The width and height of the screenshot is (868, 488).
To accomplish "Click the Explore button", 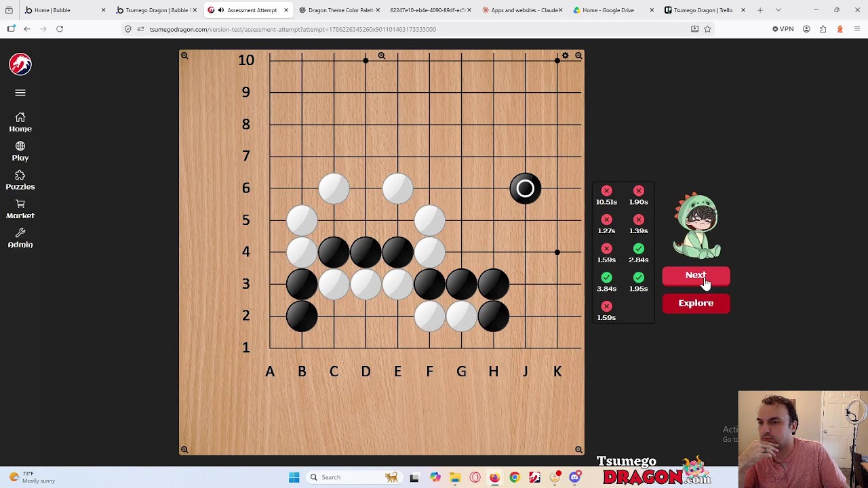I will pos(696,304).
